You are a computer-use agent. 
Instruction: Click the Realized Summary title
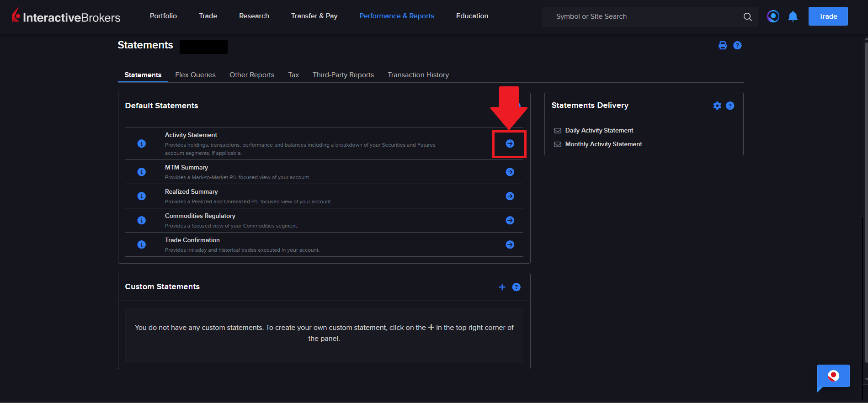point(192,191)
